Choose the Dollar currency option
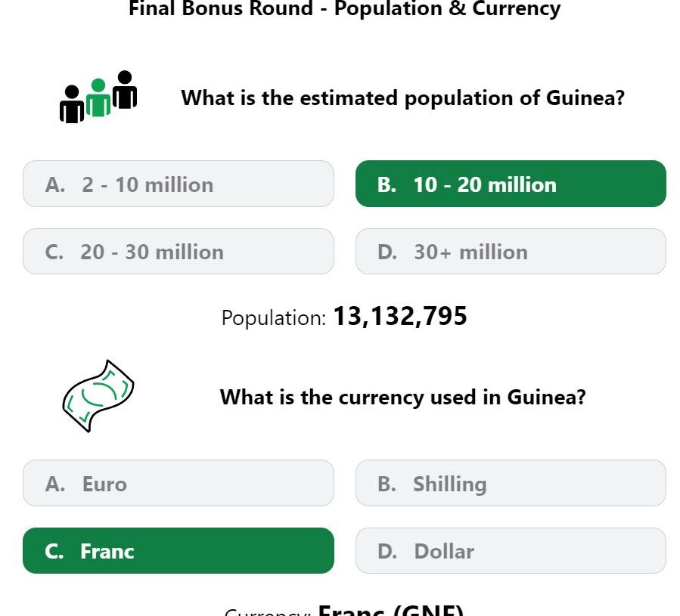This screenshot has width=680, height=616. 511,550
